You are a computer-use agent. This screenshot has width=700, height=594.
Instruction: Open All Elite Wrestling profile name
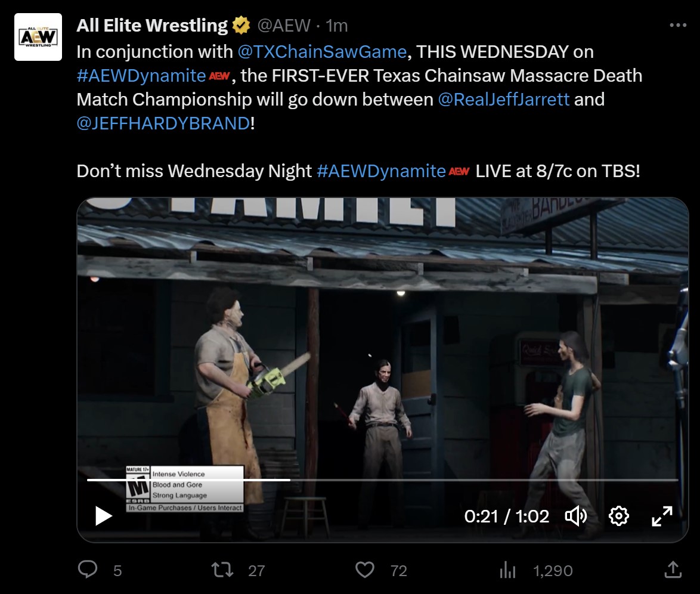pyautogui.click(x=152, y=26)
